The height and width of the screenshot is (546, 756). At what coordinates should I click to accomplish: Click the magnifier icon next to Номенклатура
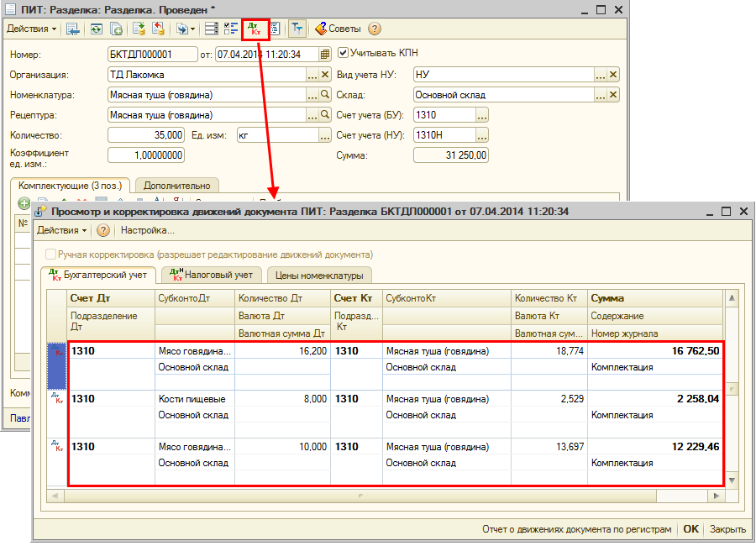point(325,95)
